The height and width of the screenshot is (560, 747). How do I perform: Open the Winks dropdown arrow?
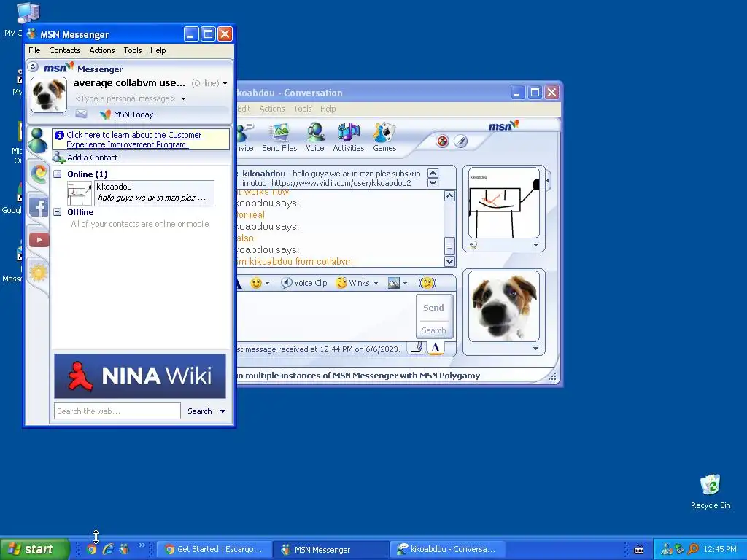click(376, 284)
